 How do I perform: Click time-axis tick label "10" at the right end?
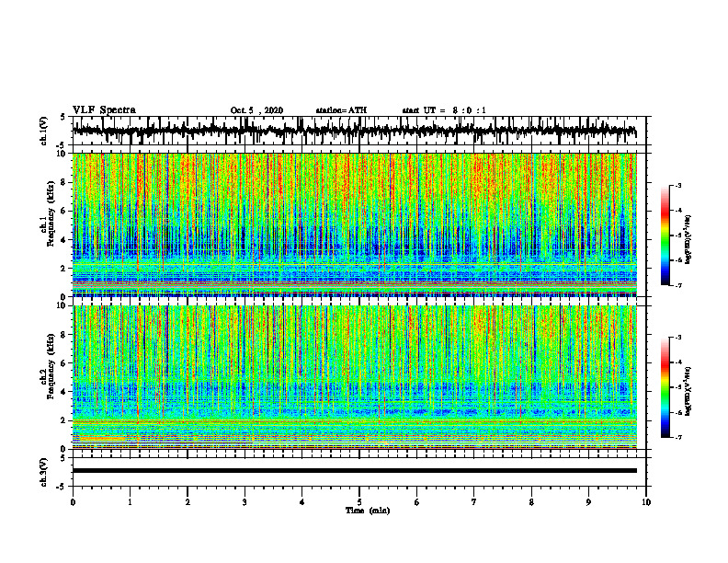click(x=646, y=502)
